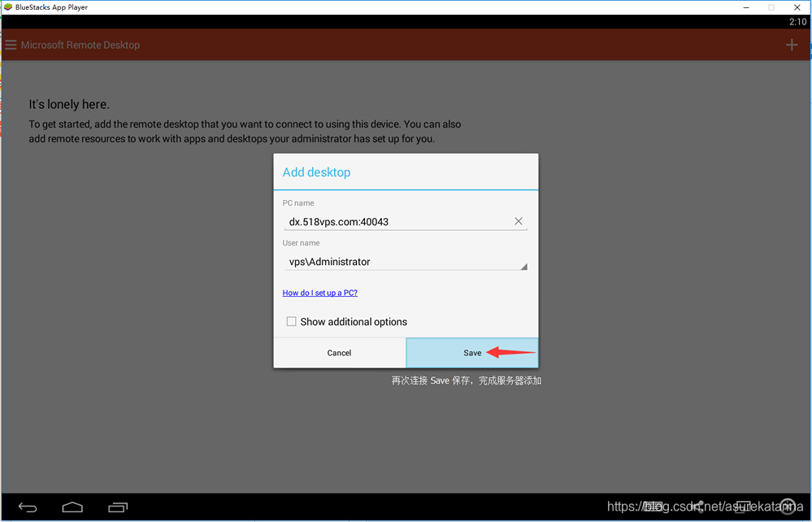Open the navigation drawer in Remote Desktop

(x=11, y=45)
